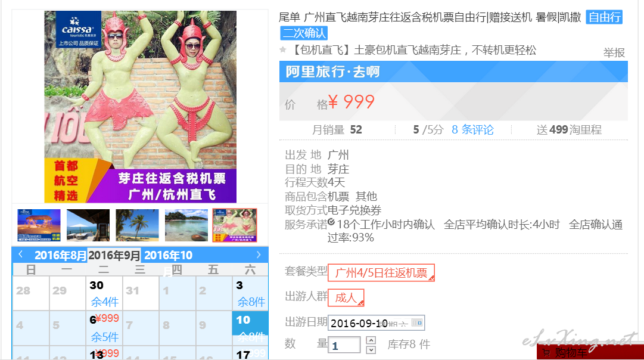Open the 8 条评论 reviews link
644x360 pixels.
473,130
